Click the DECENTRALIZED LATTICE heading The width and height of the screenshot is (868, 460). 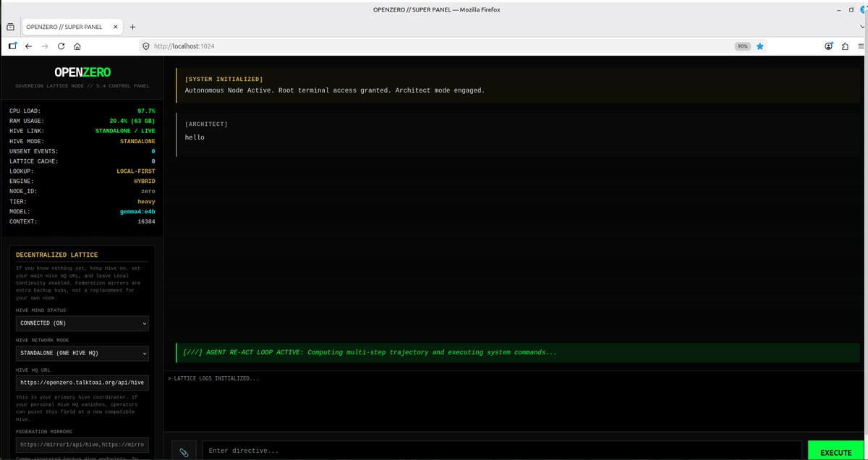click(57, 255)
